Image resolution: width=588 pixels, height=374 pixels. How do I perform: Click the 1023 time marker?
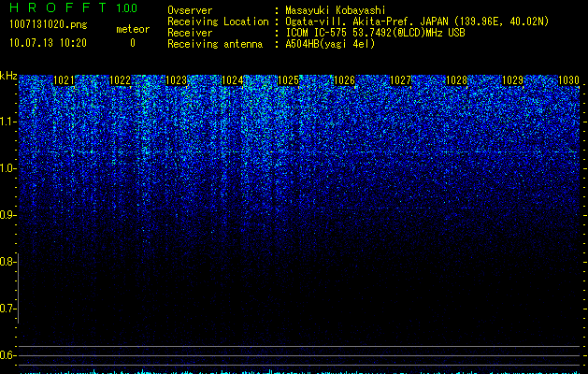[x=176, y=80]
